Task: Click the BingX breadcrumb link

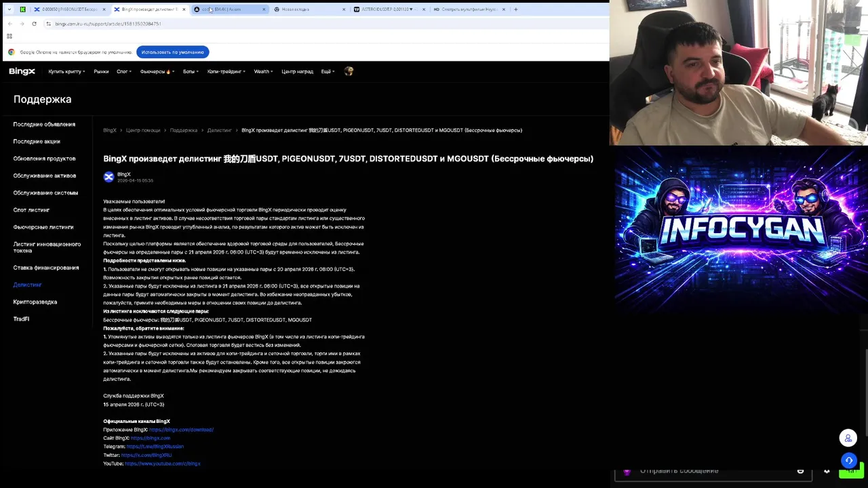Action: pyautogui.click(x=110, y=130)
